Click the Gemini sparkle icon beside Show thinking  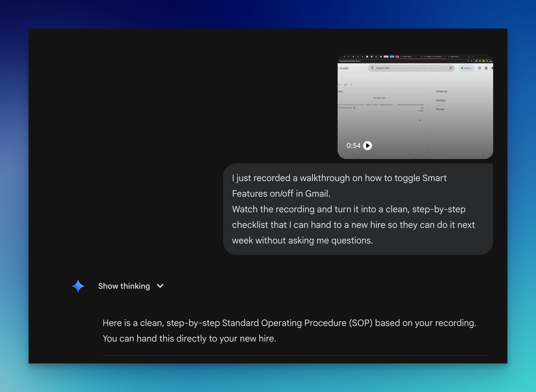click(x=78, y=286)
